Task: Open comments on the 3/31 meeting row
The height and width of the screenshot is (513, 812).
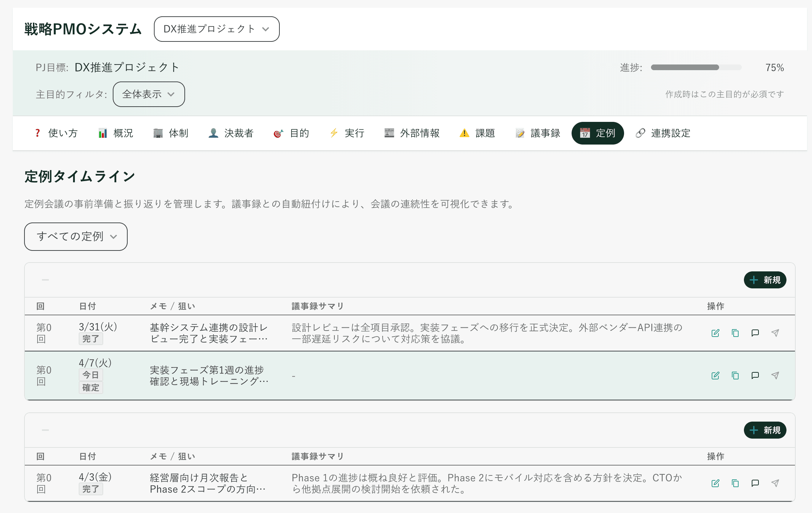Action: pyautogui.click(x=755, y=333)
